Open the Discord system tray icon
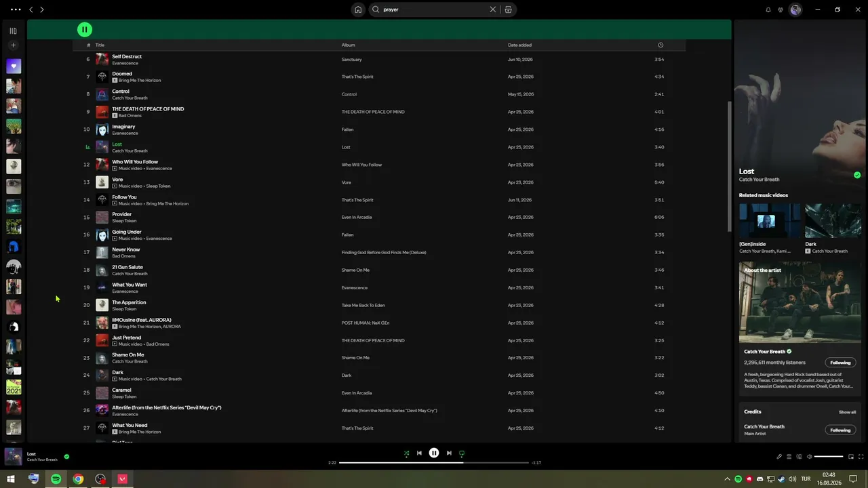The image size is (868, 488). pyautogui.click(x=760, y=479)
